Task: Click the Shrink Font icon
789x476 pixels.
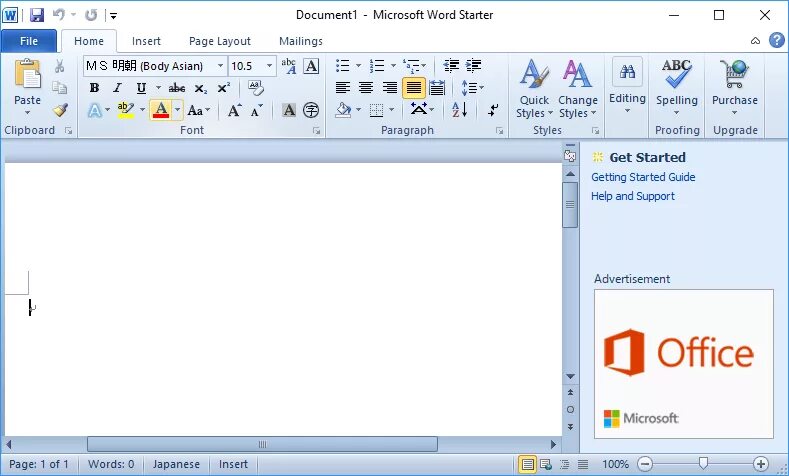Action: 257,110
